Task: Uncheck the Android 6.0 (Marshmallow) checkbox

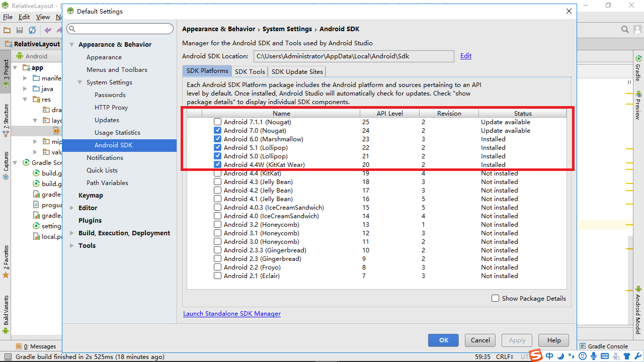Action: point(217,139)
